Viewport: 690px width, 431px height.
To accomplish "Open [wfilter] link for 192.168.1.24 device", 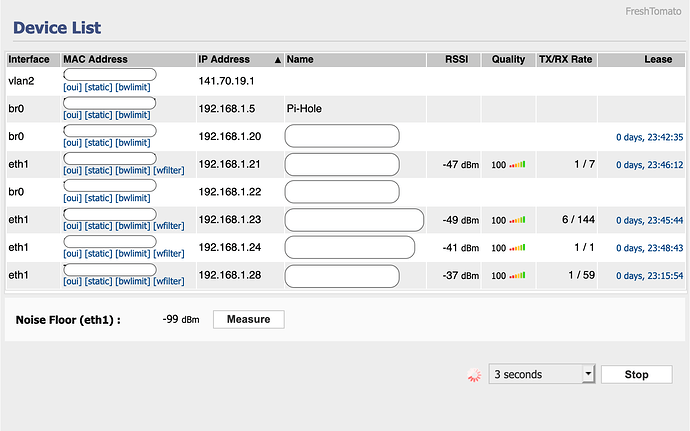I will pos(168,254).
